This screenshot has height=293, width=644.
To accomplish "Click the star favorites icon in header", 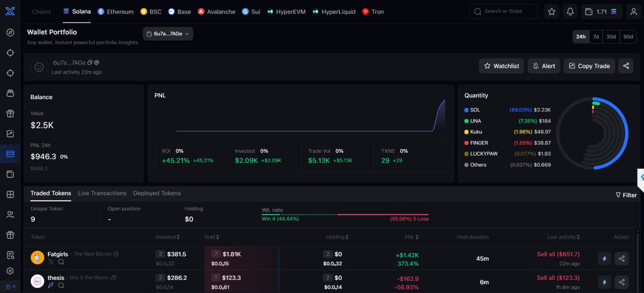I will (552, 11).
